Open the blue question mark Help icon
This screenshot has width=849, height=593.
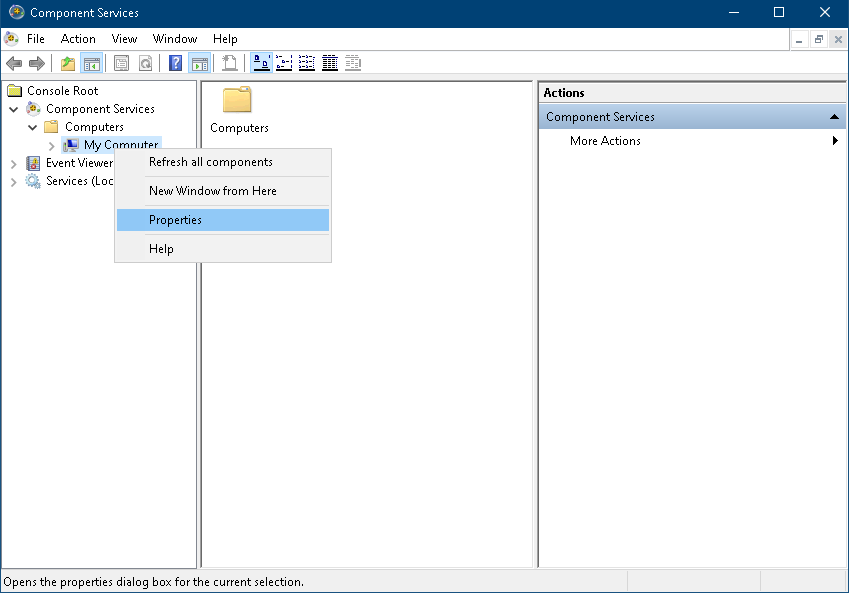click(176, 64)
